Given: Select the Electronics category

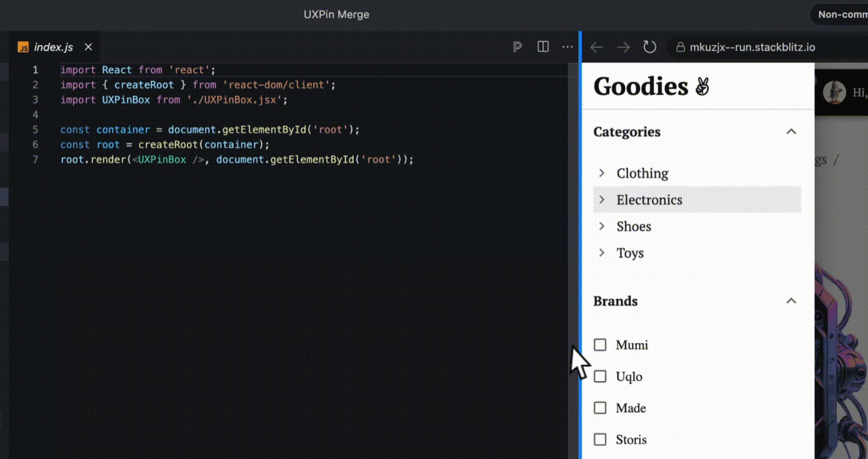Looking at the screenshot, I should [x=649, y=200].
